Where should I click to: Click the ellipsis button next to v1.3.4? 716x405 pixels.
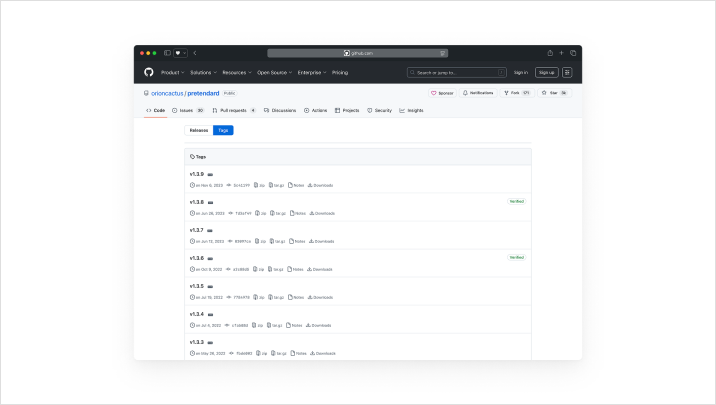(x=211, y=315)
